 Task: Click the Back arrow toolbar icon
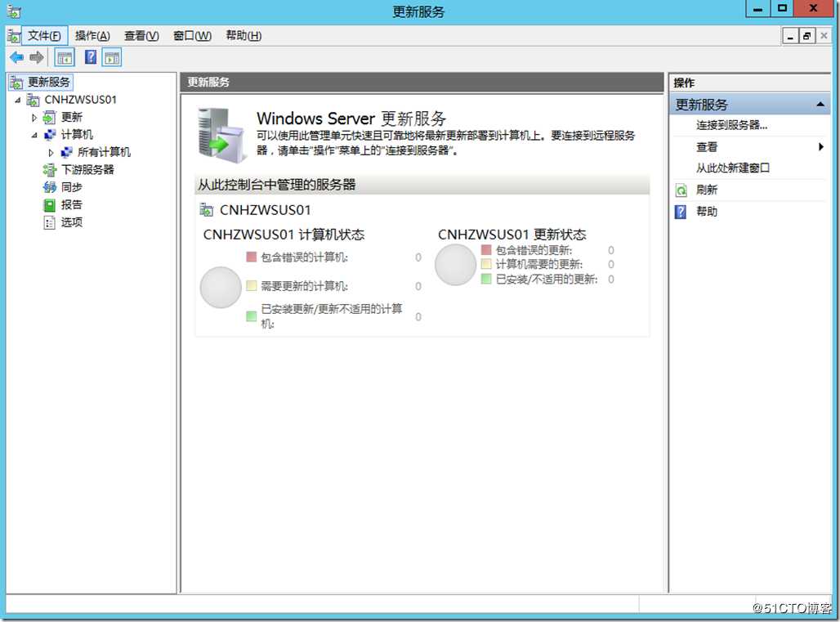(x=16, y=57)
